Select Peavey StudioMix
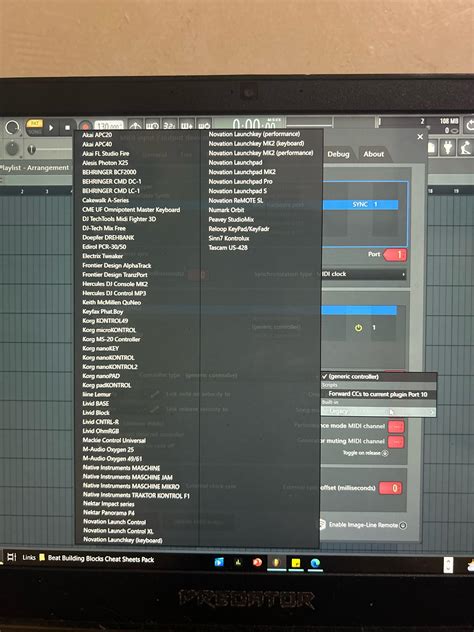 [x=231, y=220]
